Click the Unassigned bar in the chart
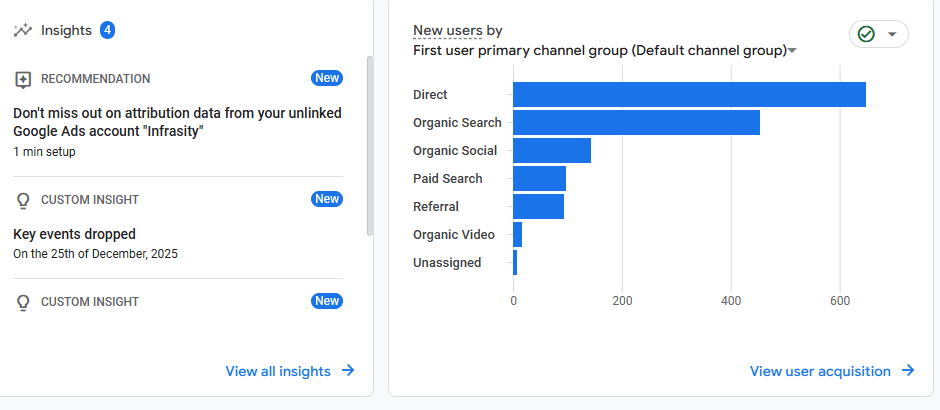Screen dimensions: 940x410 515,263
